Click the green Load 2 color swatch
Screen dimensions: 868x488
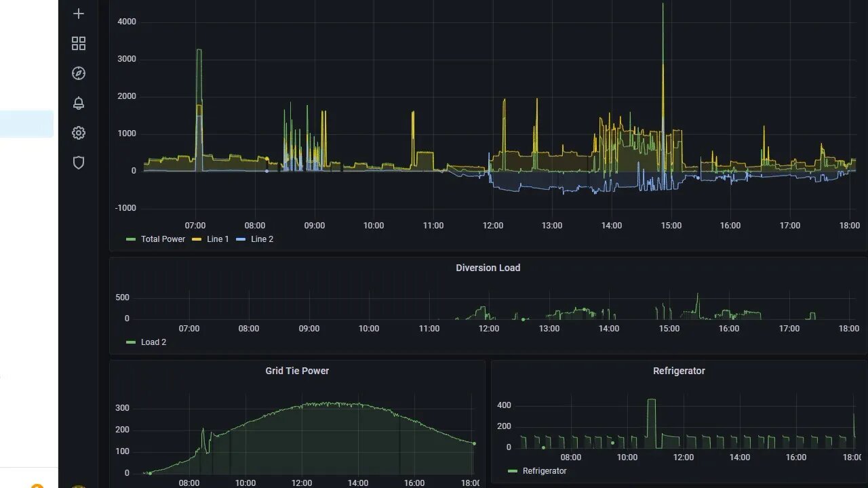[x=131, y=342]
